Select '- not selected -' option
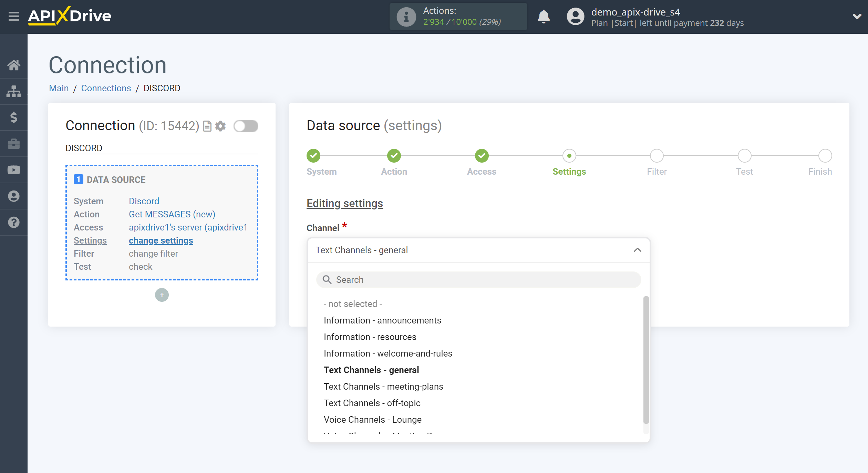Viewport: 868px width, 473px height. point(353,304)
